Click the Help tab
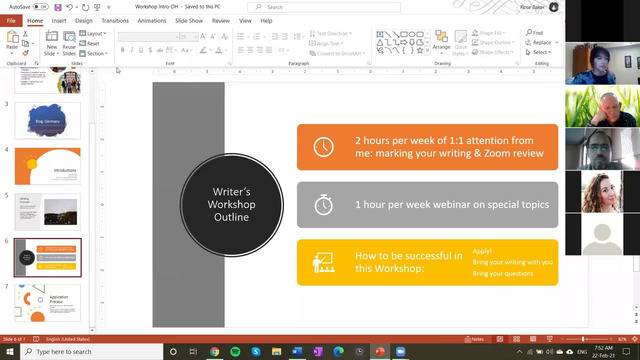640x360 pixels. [266, 20]
